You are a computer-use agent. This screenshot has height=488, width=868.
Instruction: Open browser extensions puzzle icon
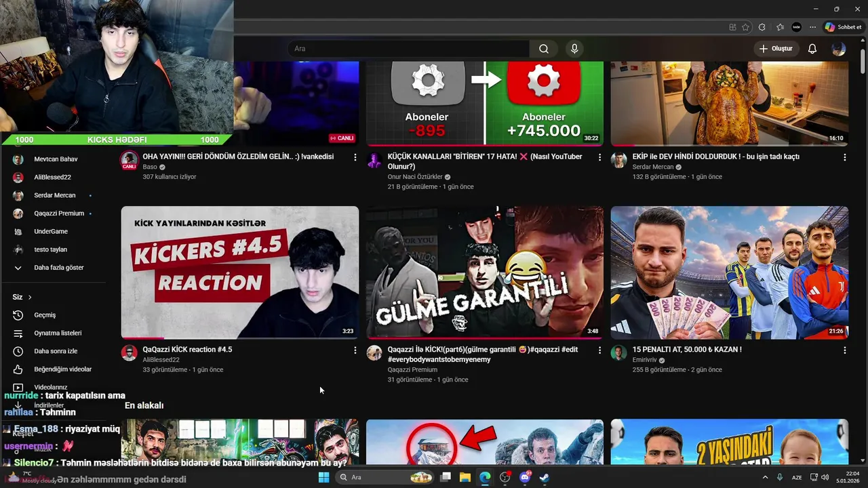(x=762, y=27)
